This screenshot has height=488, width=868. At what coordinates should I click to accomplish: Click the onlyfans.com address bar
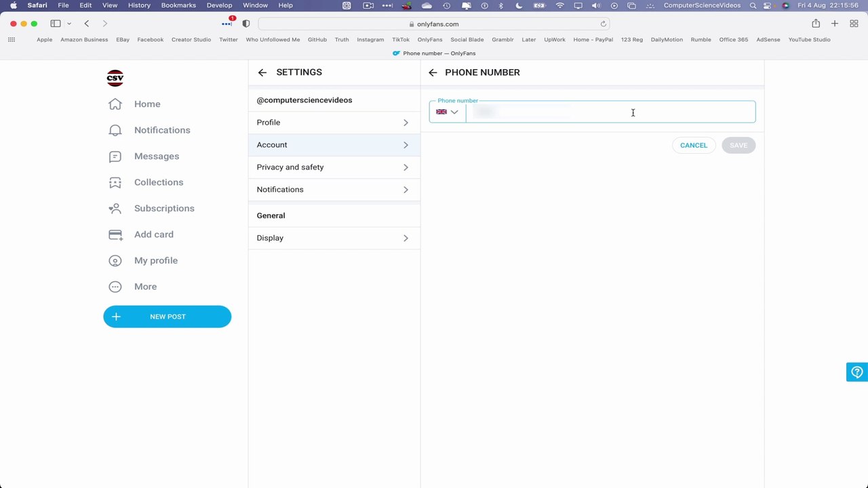434,24
